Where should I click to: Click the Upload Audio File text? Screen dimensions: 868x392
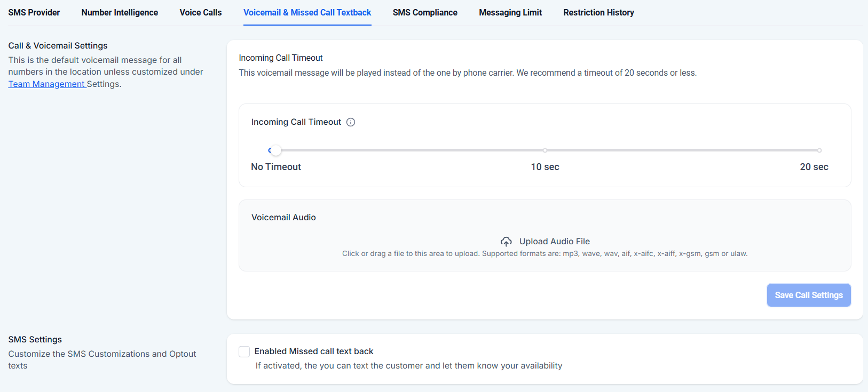click(555, 242)
